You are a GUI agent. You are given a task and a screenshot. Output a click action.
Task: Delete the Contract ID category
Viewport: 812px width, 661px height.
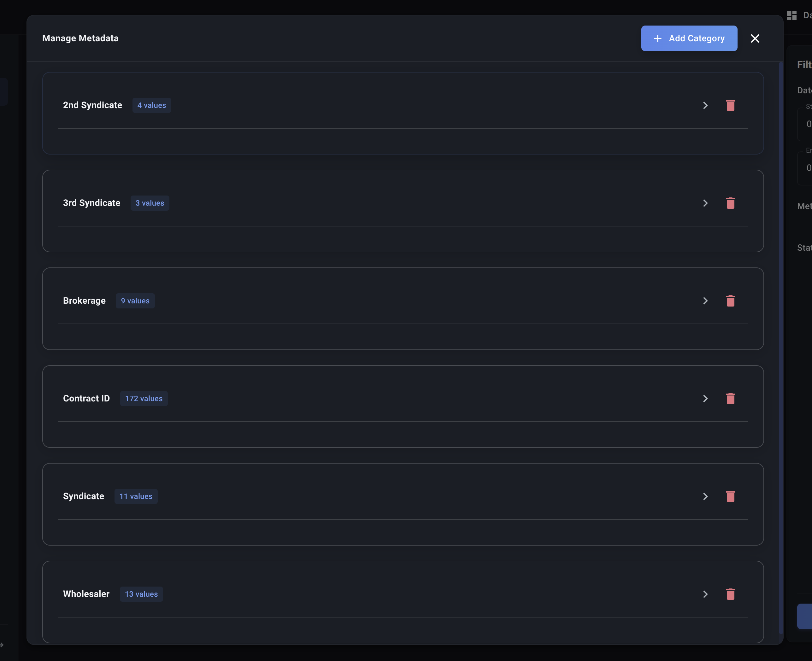tap(730, 399)
